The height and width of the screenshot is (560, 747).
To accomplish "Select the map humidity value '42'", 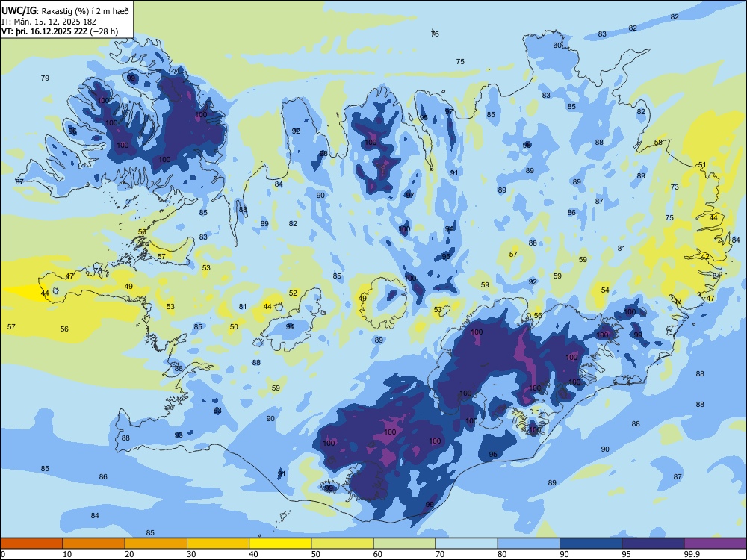I will pyautogui.click(x=705, y=257).
